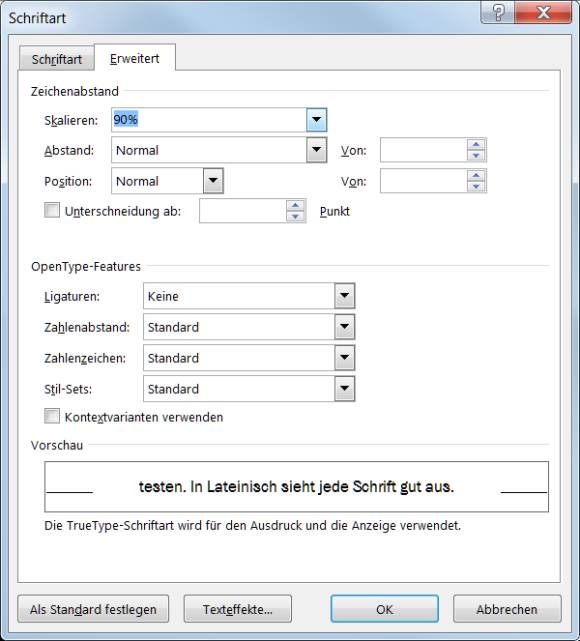Open the Abstand dropdown list
580x641 pixels.
(x=316, y=150)
